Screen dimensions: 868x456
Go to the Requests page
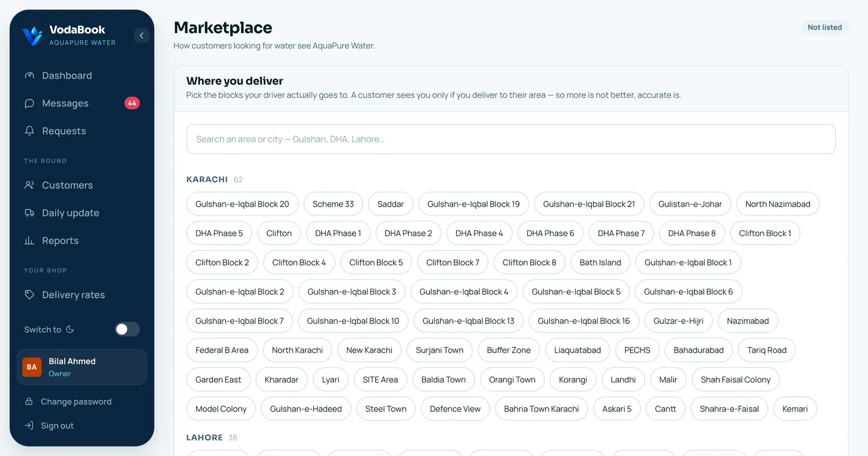tap(82, 131)
